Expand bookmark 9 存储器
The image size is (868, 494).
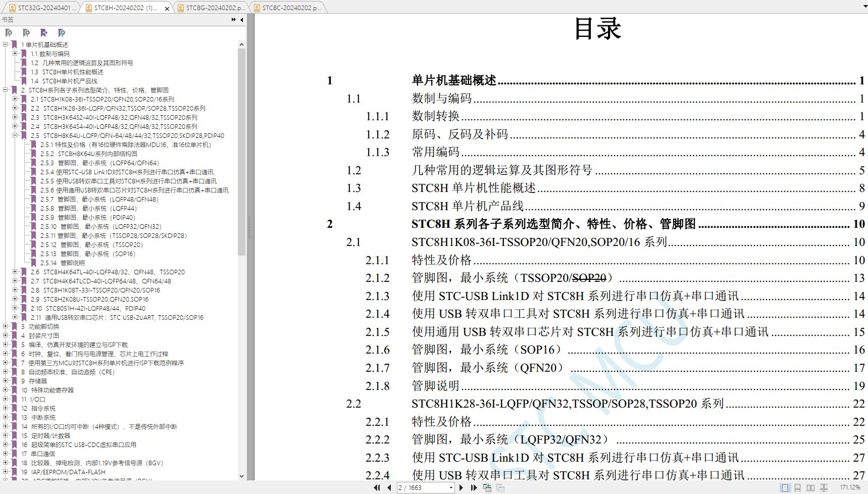[6, 381]
